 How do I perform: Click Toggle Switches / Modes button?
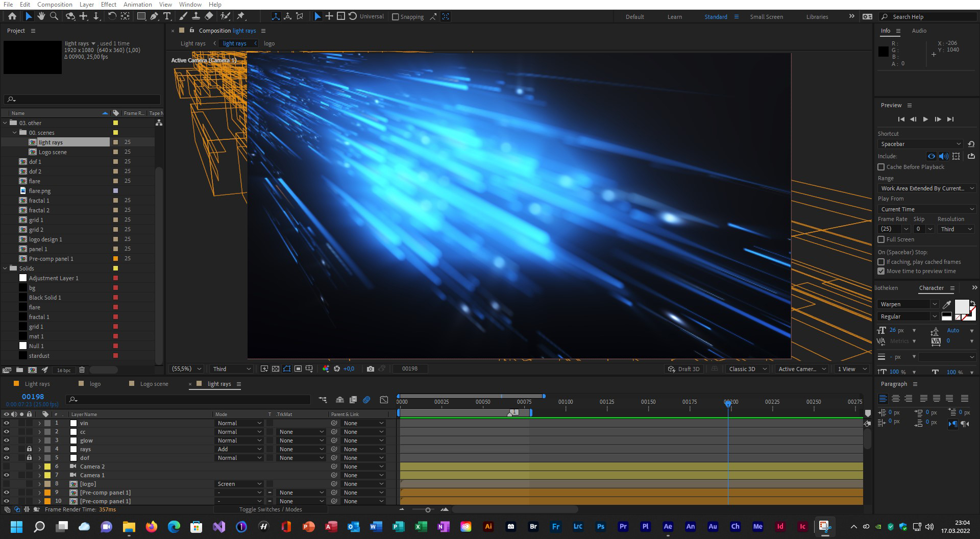pyautogui.click(x=271, y=509)
